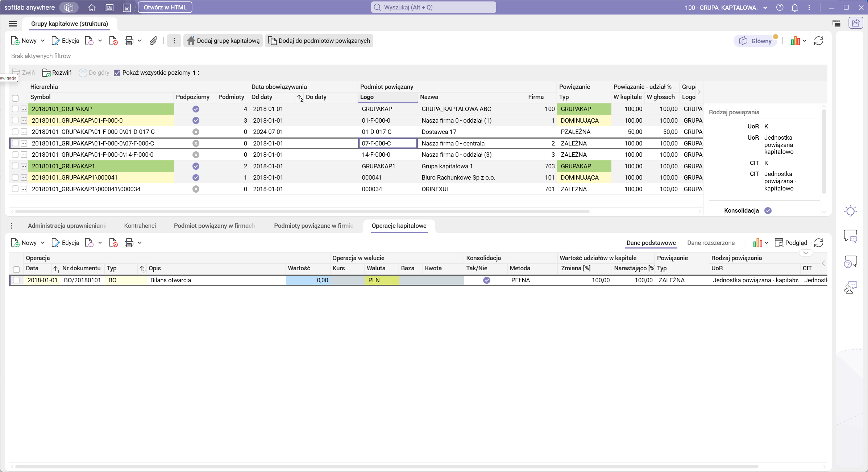Screen dimensions: 868x472
Task: Click the paperclip attachments icon
Action: (x=153, y=41)
